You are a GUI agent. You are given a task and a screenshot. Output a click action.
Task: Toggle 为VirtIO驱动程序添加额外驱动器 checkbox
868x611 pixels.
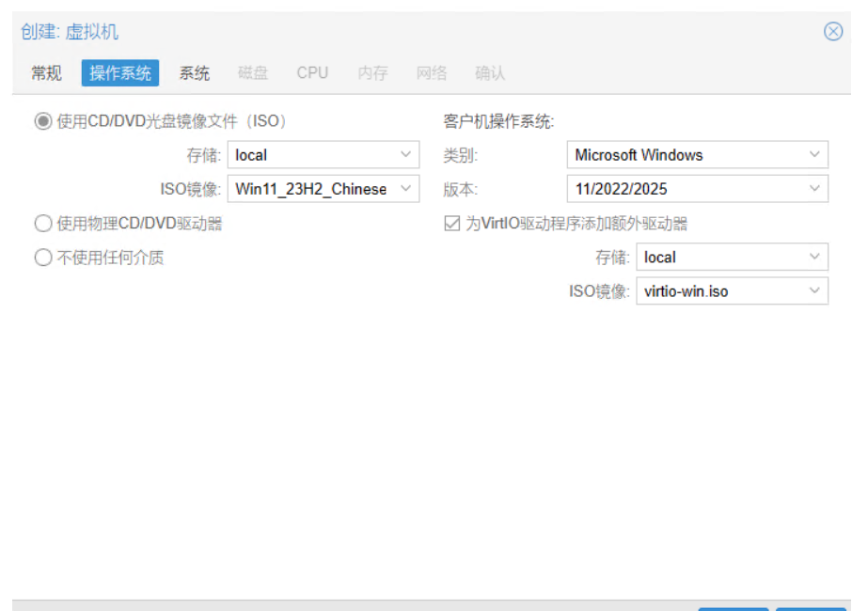[451, 224]
